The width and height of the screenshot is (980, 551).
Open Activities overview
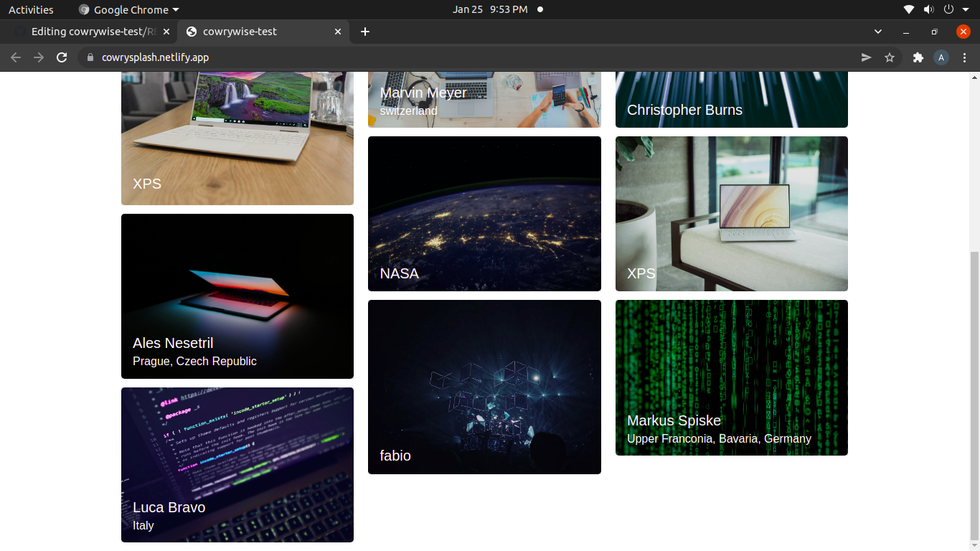tap(31, 10)
